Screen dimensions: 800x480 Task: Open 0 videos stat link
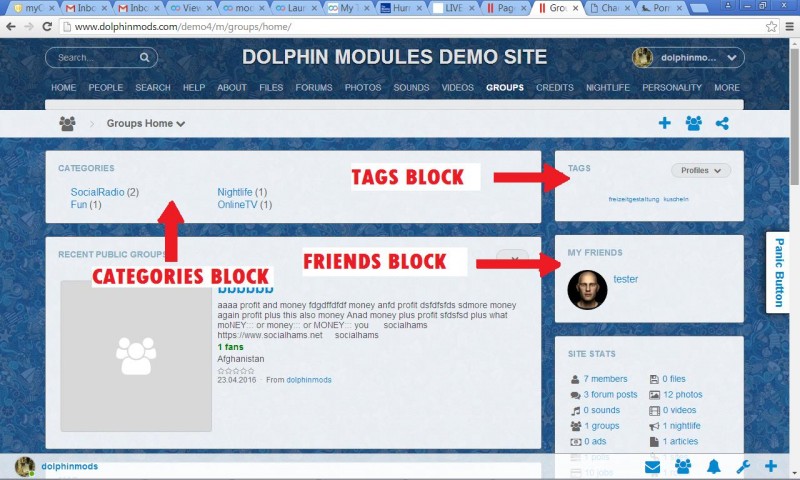tap(680, 410)
